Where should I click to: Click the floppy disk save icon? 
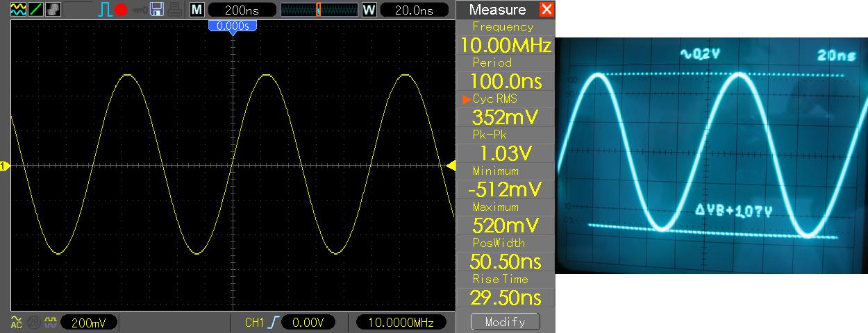157,10
